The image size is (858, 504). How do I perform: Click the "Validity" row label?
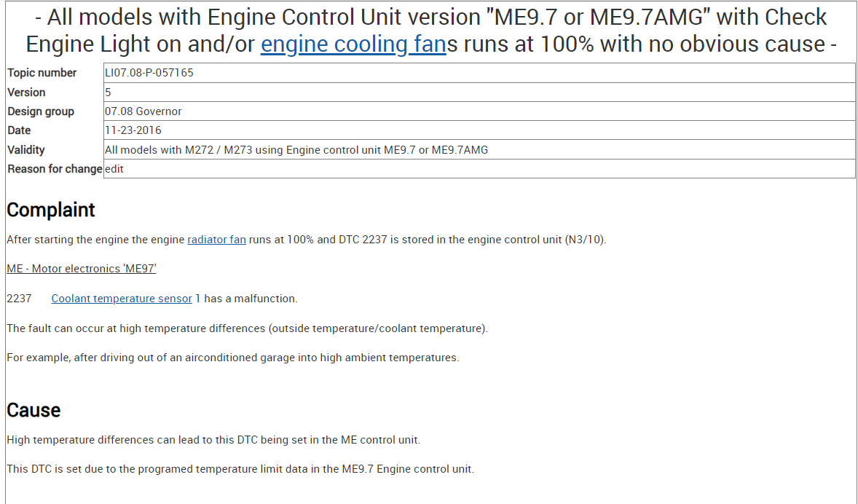(x=26, y=150)
